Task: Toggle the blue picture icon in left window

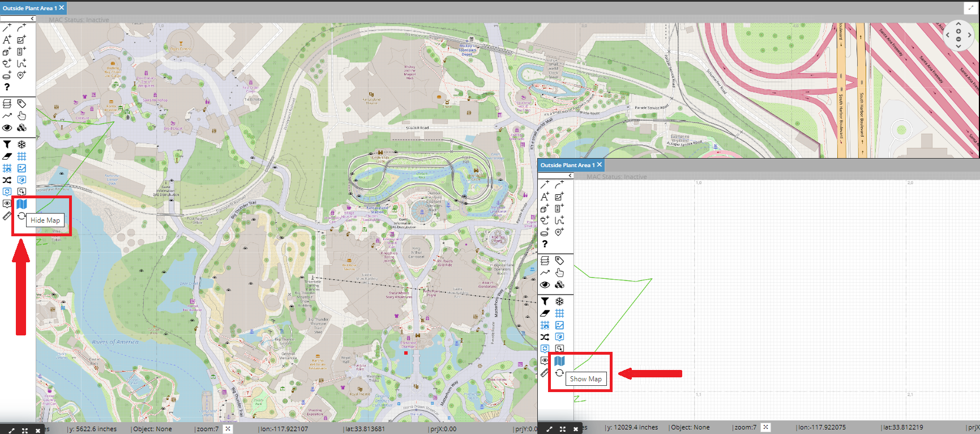Action: click(22, 168)
